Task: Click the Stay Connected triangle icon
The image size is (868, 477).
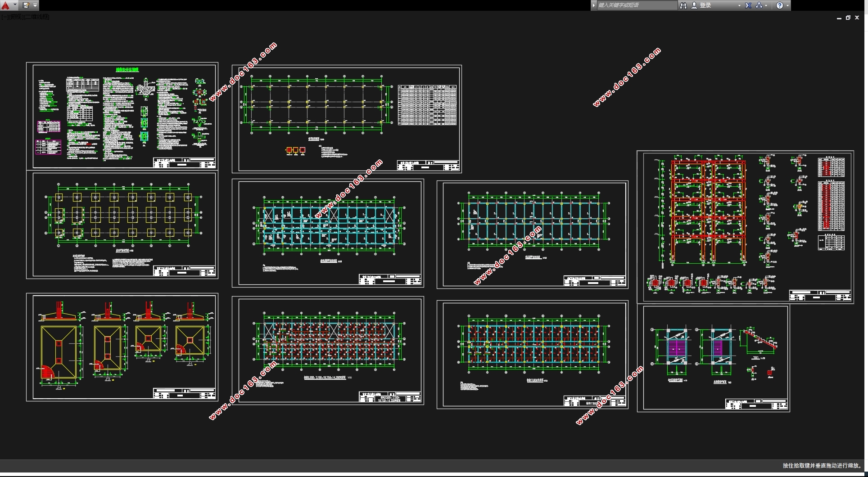Action: pos(759,5)
